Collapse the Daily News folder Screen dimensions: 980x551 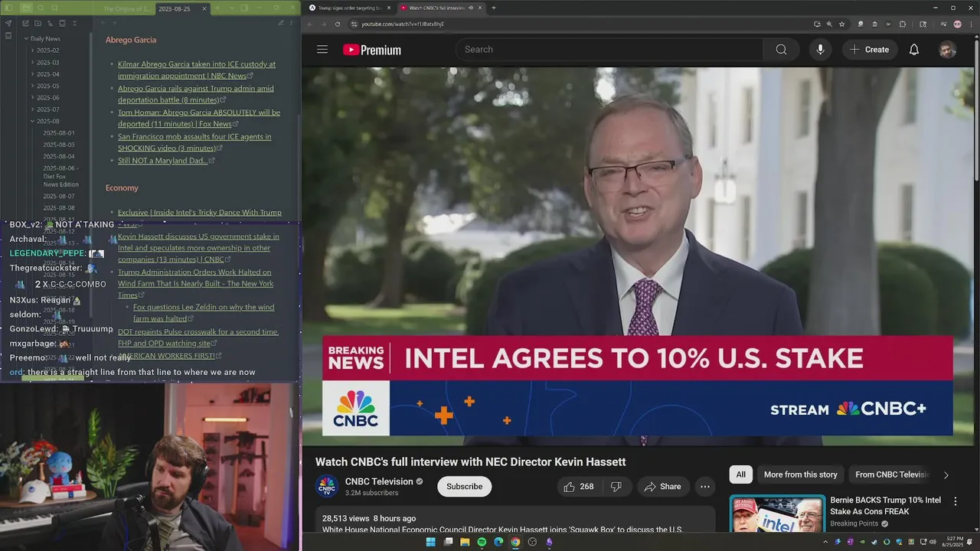tap(26, 38)
